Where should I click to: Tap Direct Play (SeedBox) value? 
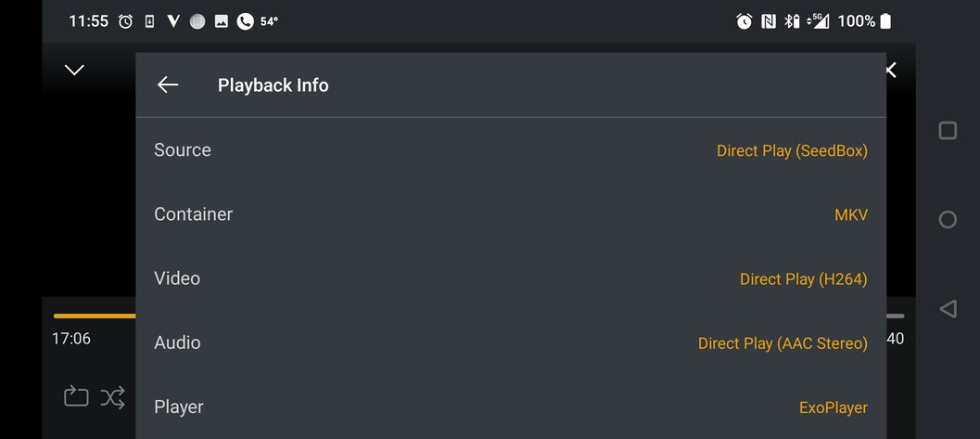pos(792,150)
